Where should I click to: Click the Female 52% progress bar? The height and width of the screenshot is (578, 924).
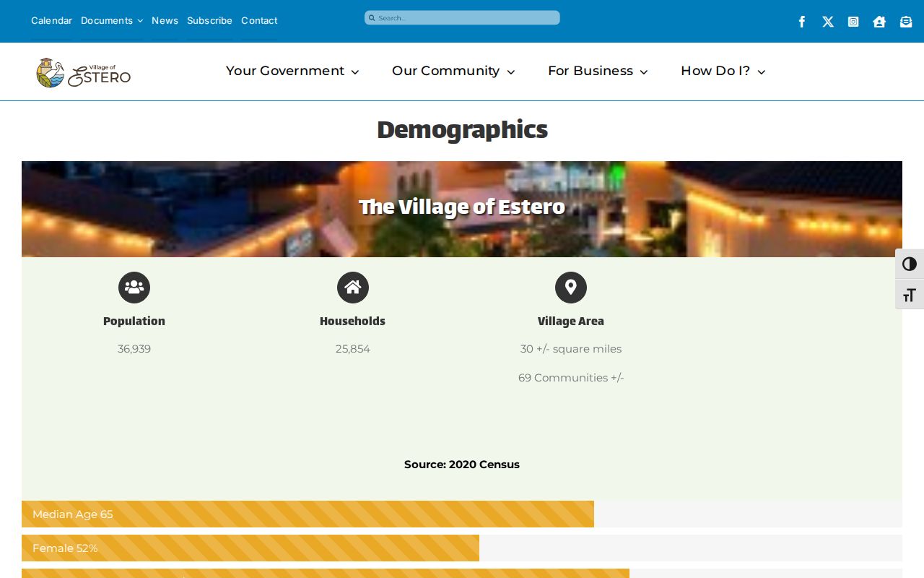[462, 548]
